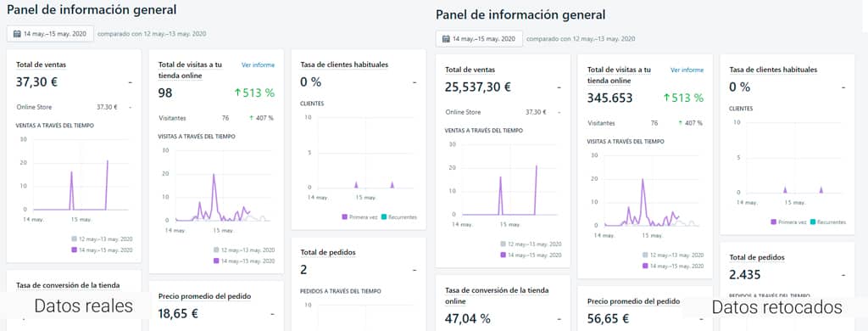Click the "Online Store" row under the 25,537,30 € total
The width and height of the screenshot is (868, 331).
point(503,112)
